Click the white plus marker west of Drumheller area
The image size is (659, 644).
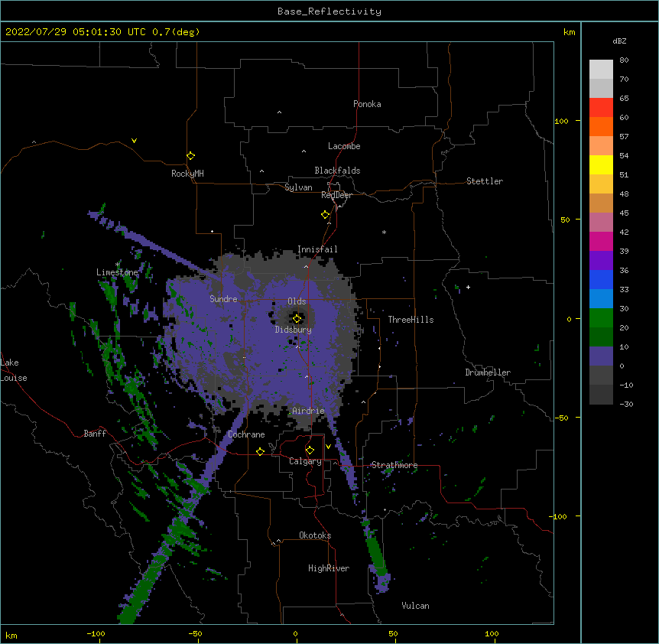point(468,287)
